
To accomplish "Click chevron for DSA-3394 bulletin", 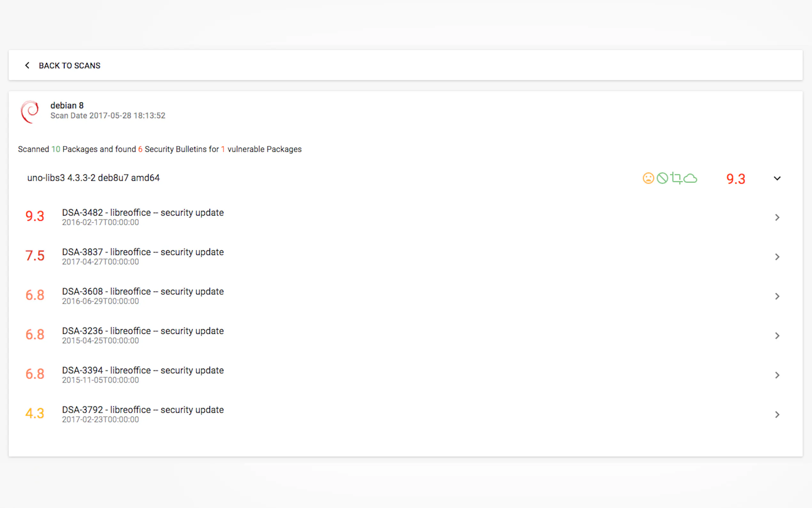I will pyautogui.click(x=777, y=375).
